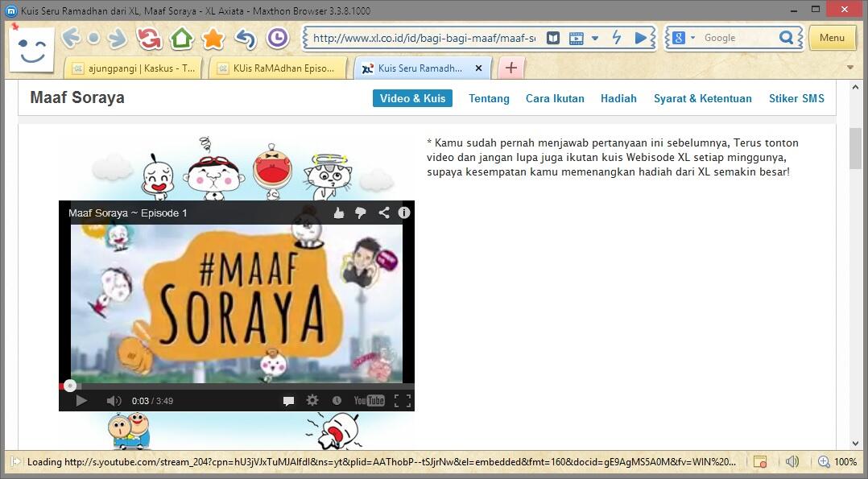The height and width of the screenshot is (479, 868).
Task: Enable reader mode book icon in address bar
Action: coord(553,38)
